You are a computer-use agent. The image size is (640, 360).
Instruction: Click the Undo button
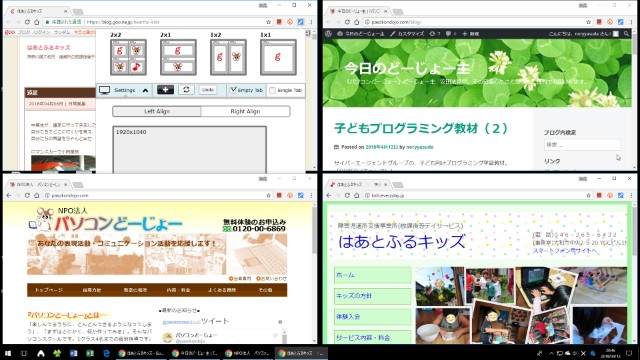[x=208, y=90]
